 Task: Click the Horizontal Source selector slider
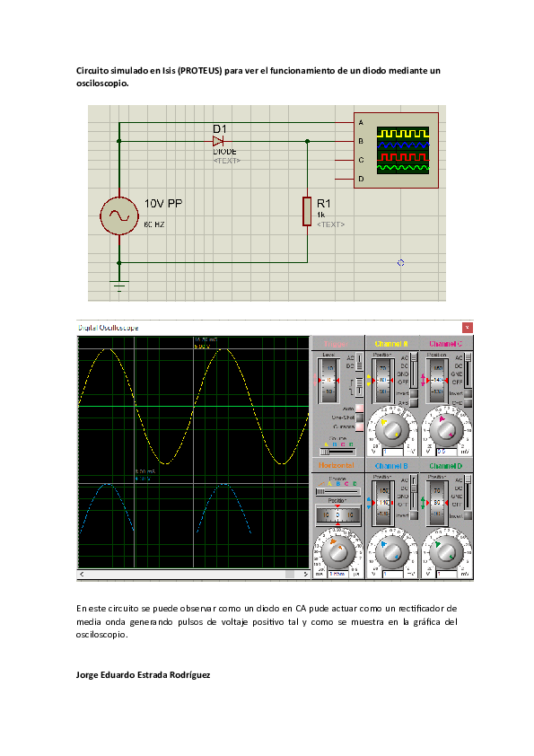(338, 491)
